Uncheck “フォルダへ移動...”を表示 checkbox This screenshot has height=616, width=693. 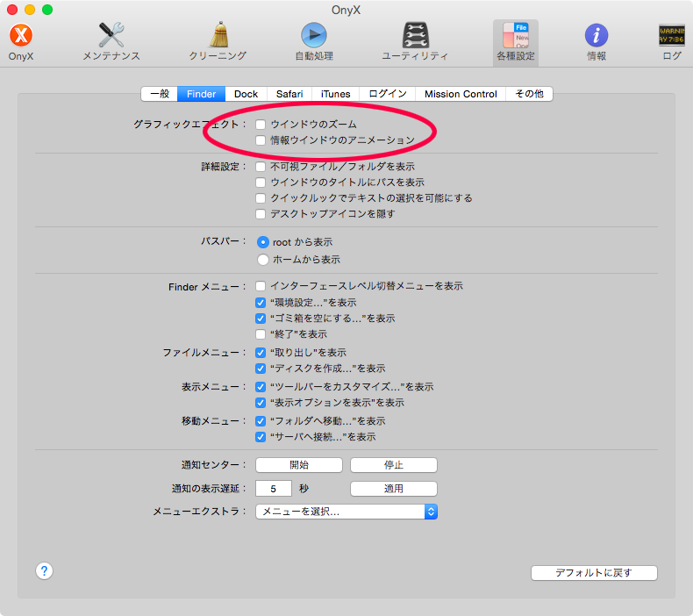261,421
